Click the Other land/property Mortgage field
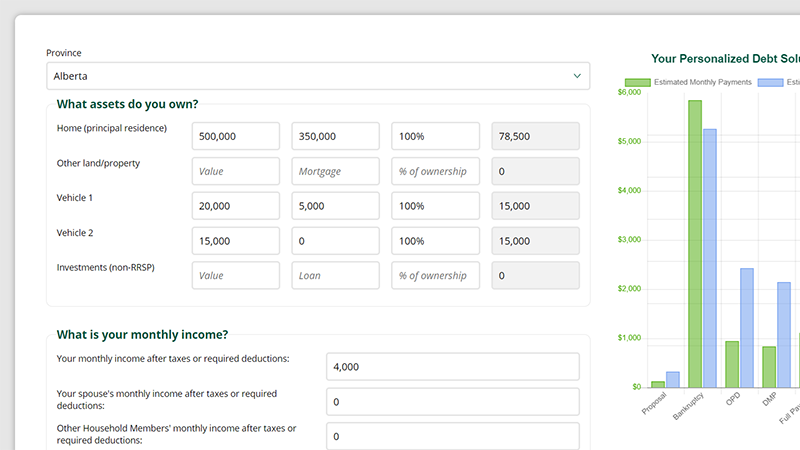Viewport: 800px width, 450px height. 335,171
